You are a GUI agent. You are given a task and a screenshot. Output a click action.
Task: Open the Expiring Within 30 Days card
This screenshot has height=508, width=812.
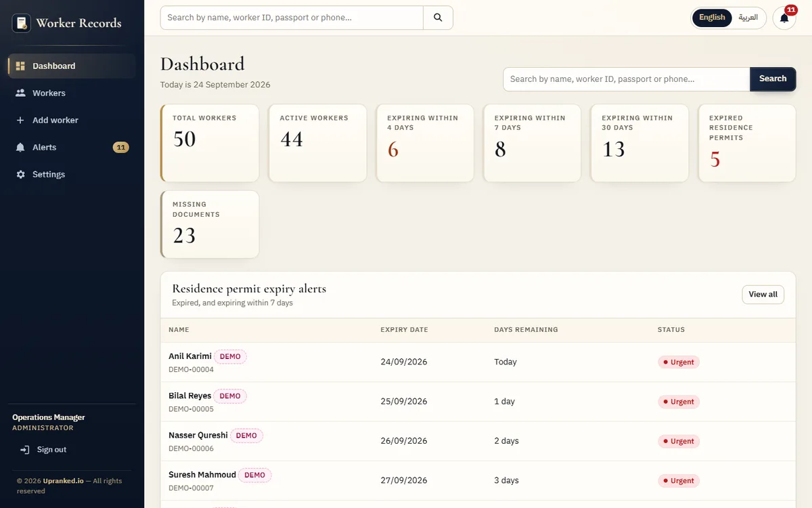[x=639, y=143]
